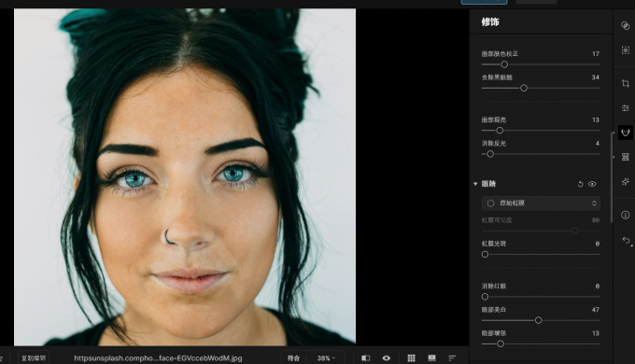Click the 复制编辑 button at bottom left
Screen dimensions: 635x364
(x=34, y=357)
